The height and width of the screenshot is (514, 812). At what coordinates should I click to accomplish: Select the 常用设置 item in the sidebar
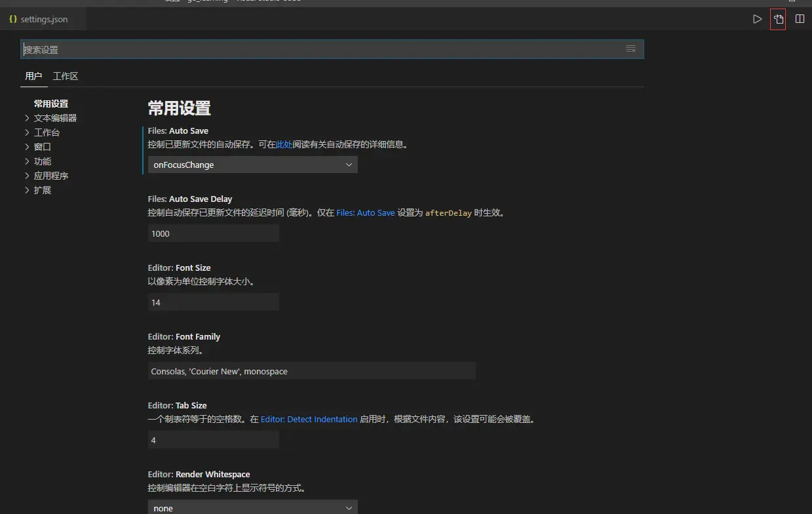coord(50,103)
